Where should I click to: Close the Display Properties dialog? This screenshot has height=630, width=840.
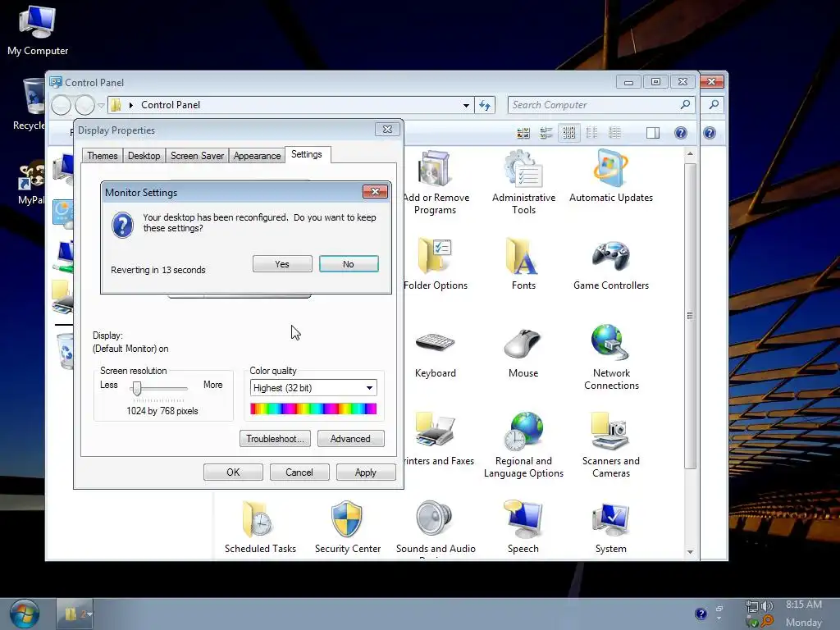point(387,130)
